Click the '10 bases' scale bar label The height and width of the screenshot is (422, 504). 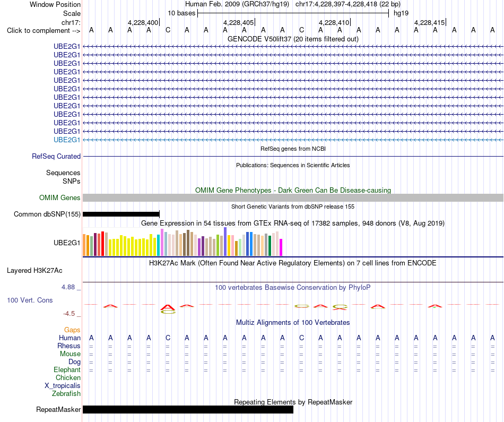coord(181,13)
